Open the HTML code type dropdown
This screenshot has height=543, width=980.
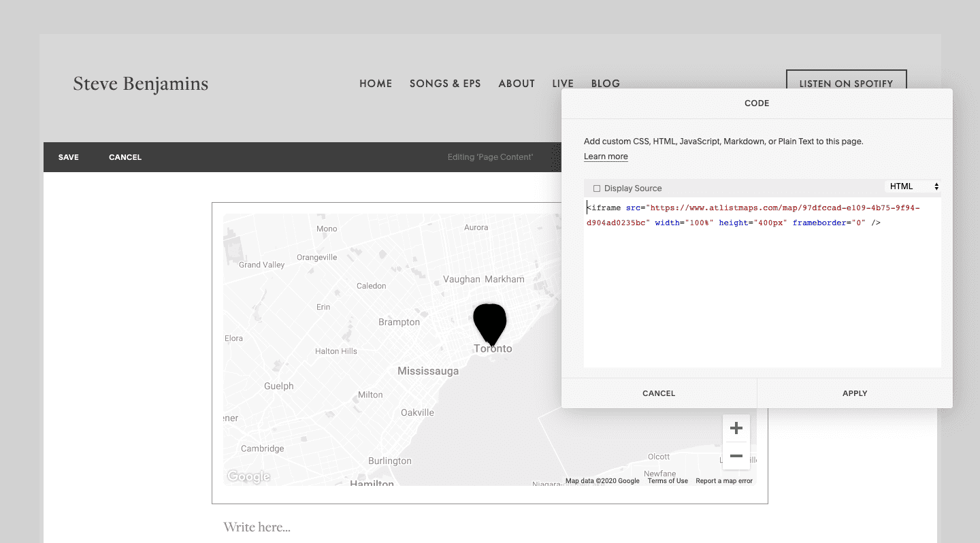point(913,186)
